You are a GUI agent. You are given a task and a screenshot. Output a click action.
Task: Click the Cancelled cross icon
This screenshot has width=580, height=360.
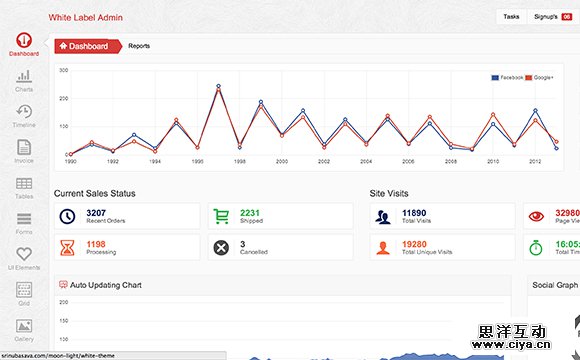tap(221, 248)
